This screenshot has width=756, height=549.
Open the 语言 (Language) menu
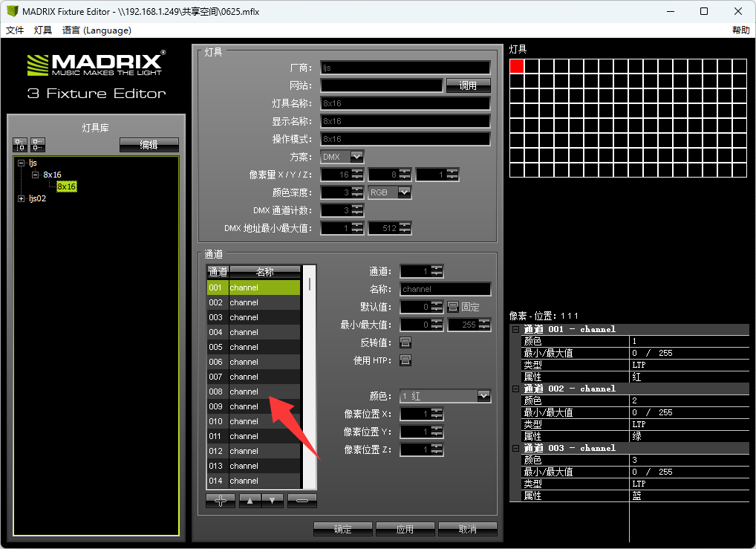tap(97, 30)
